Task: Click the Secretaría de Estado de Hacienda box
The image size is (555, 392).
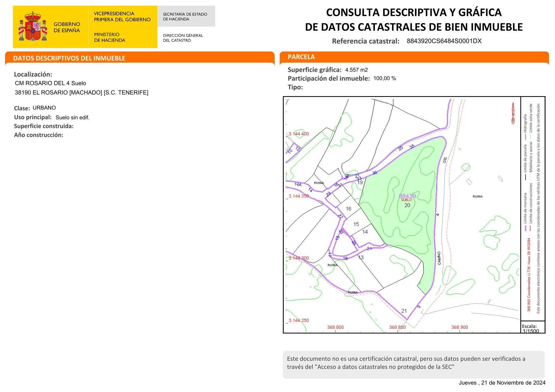Action: tap(186, 16)
